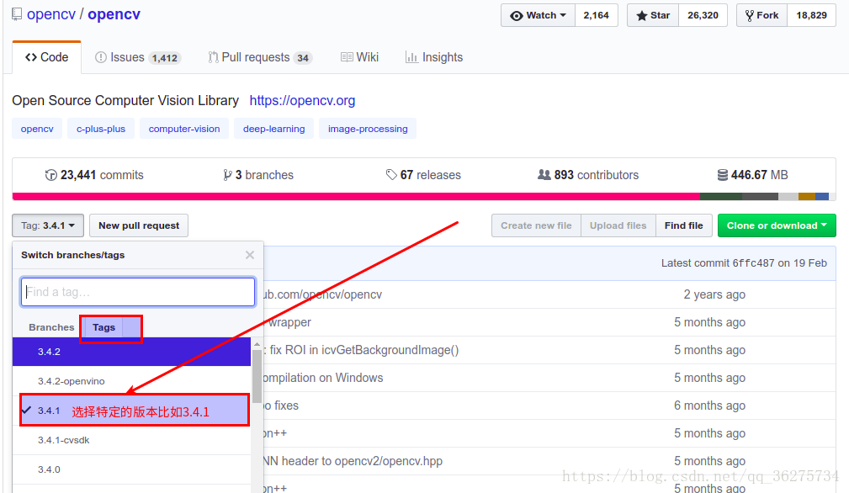The height and width of the screenshot is (493, 849).
Task: Visit the https://opencv.org website link
Action: click(x=302, y=101)
